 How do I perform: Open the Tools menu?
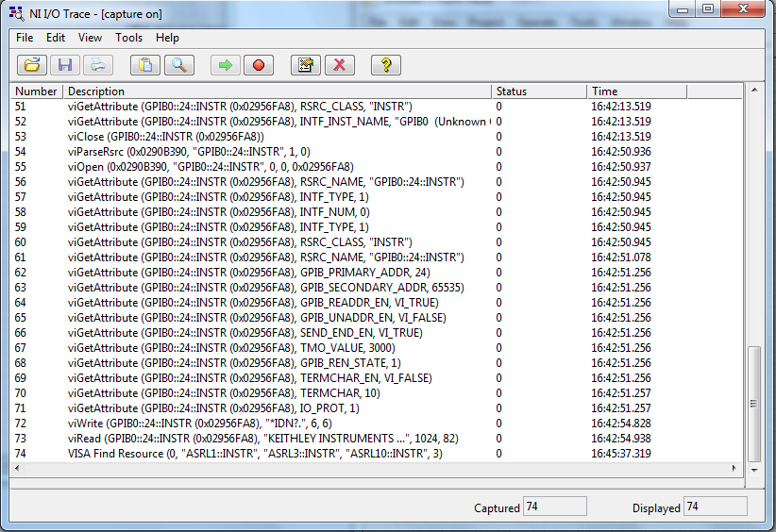pyautogui.click(x=128, y=38)
